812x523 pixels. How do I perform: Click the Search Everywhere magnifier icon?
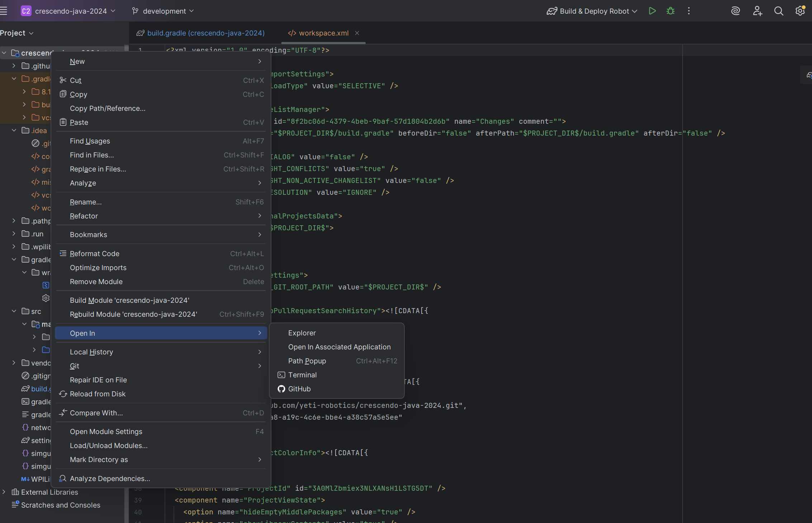pos(778,11)
